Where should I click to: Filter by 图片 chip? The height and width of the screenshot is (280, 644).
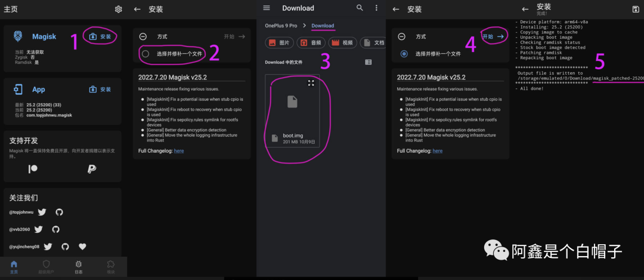point(280,42)
